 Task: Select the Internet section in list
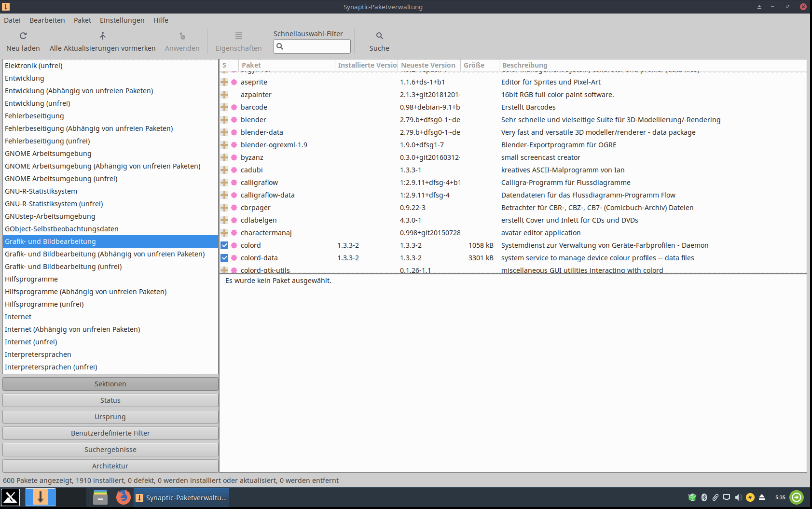click(18, 317)
